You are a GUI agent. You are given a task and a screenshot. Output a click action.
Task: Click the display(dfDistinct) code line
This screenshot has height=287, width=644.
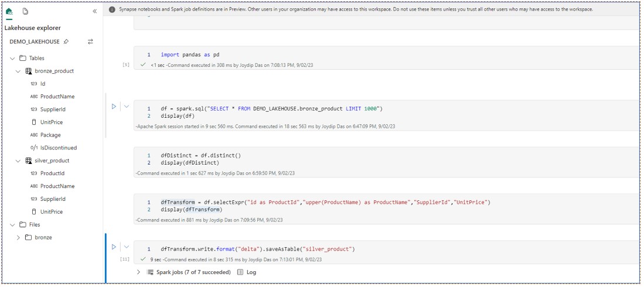(190, 163)
